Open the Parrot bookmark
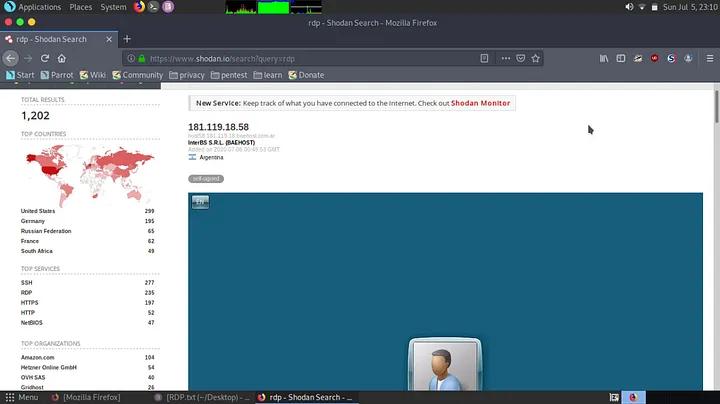Viewport: 720px width, 404px height. [57, 75]
